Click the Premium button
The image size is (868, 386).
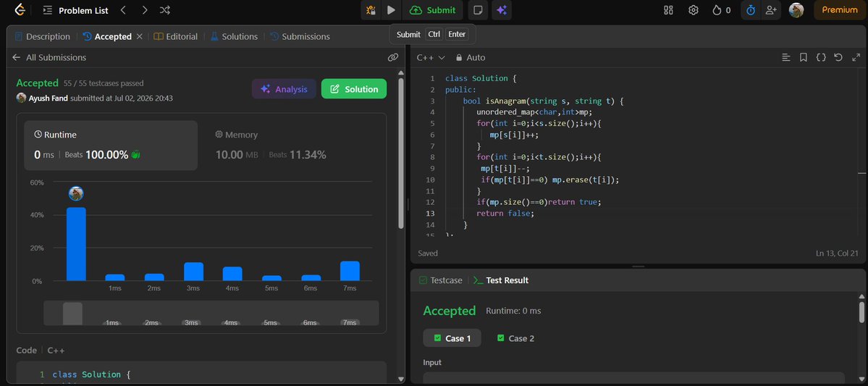(840, 10)
